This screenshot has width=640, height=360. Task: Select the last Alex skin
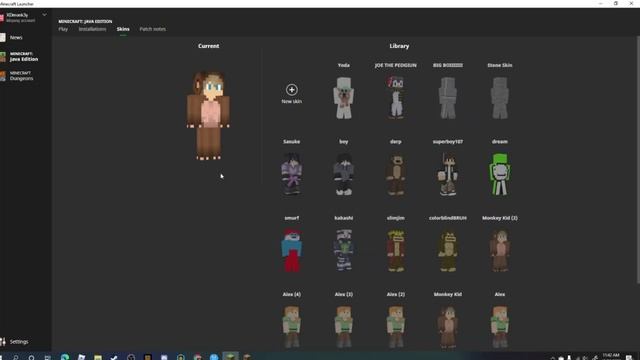[x=500, y=327]
